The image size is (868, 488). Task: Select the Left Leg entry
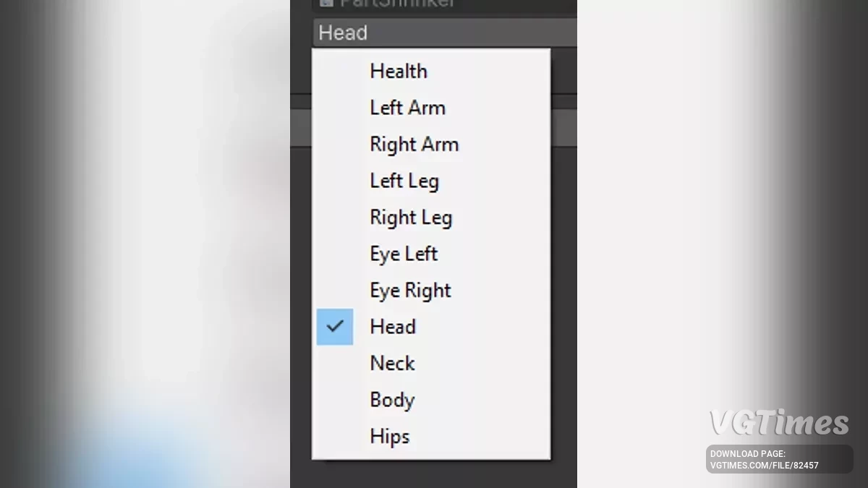tap(404, 181)
